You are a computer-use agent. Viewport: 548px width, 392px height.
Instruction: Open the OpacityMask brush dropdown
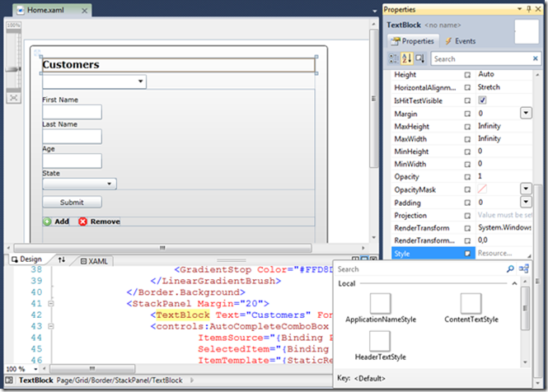(526, 189)
